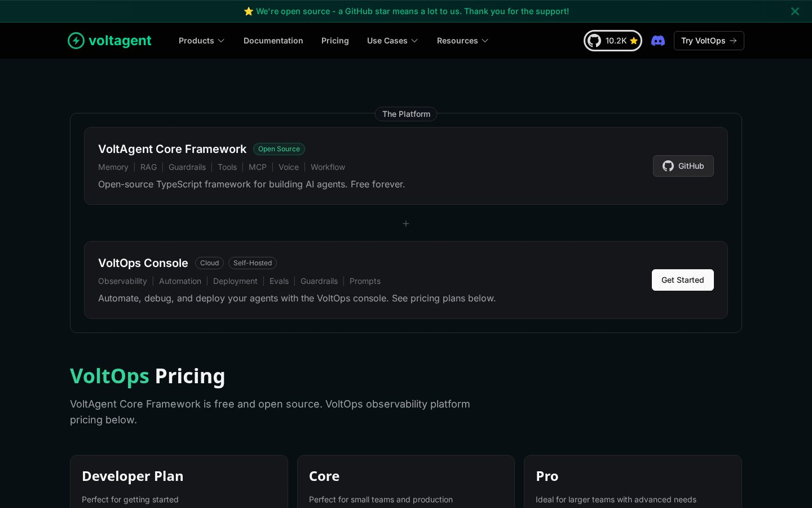Click the GitHub octocat icon in GitHub button

tap(668, 166)
